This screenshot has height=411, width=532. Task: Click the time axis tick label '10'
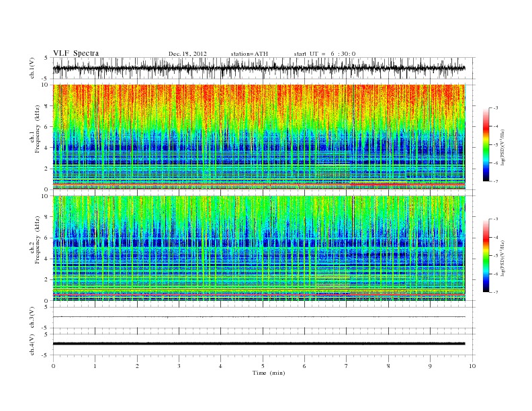coord(472,366)
